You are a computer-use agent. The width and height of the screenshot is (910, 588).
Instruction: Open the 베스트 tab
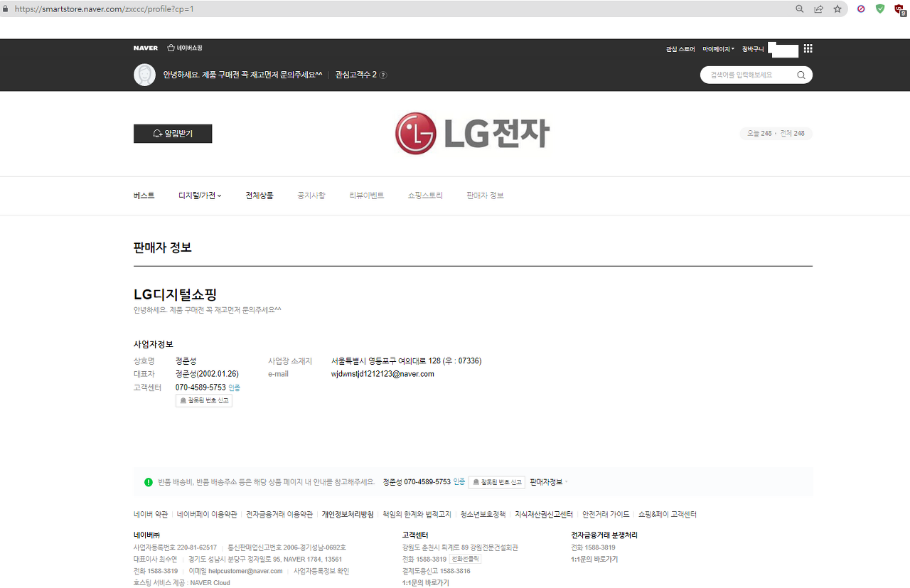click(144, 196)
